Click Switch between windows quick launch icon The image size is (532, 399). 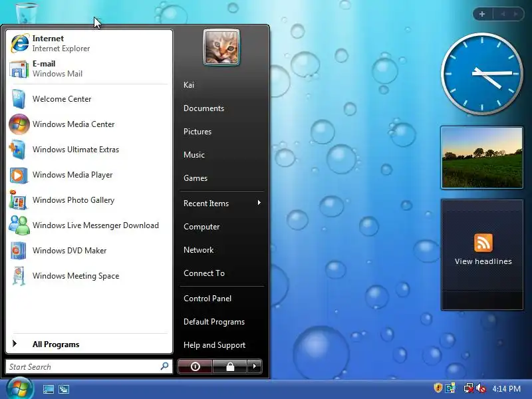pyautogui.click(x=63, y=389)
